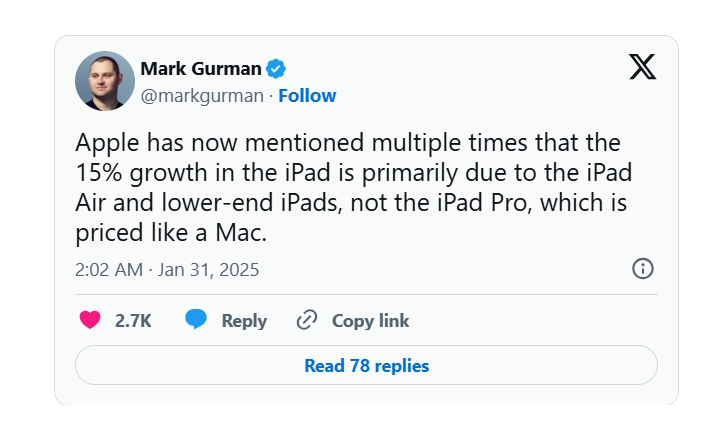
Task: Click the chain link icon
Action: [307, 319]
